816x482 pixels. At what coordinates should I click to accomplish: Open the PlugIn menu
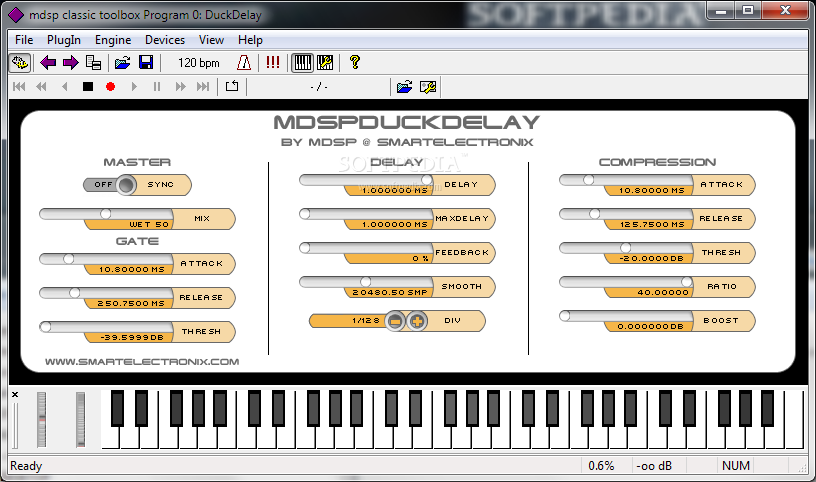(x=64, y=40)
